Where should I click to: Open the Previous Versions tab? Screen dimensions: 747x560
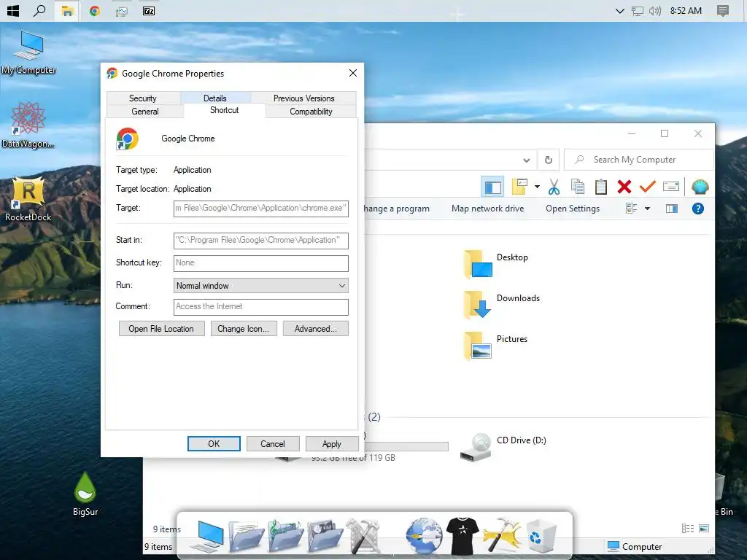(304, 98)
